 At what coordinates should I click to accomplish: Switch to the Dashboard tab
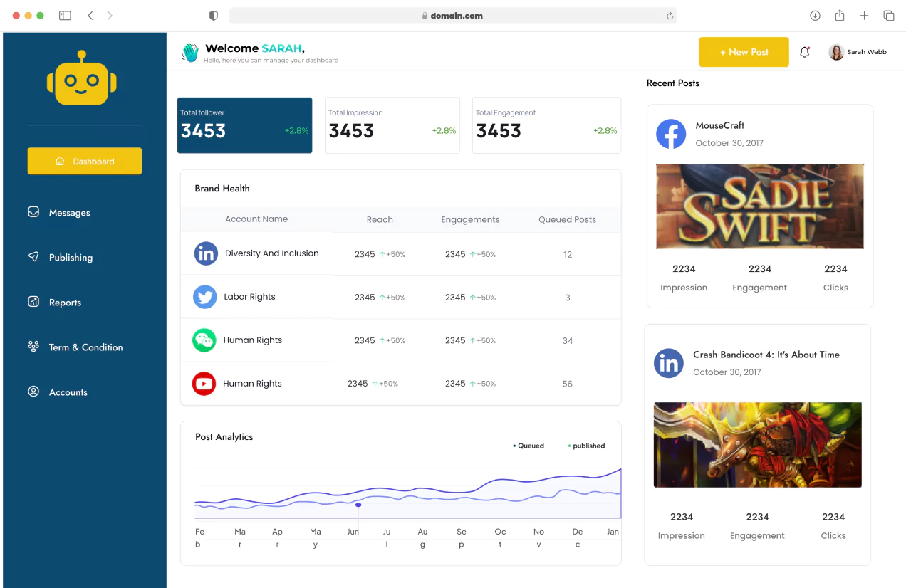(x=84, y=161)
